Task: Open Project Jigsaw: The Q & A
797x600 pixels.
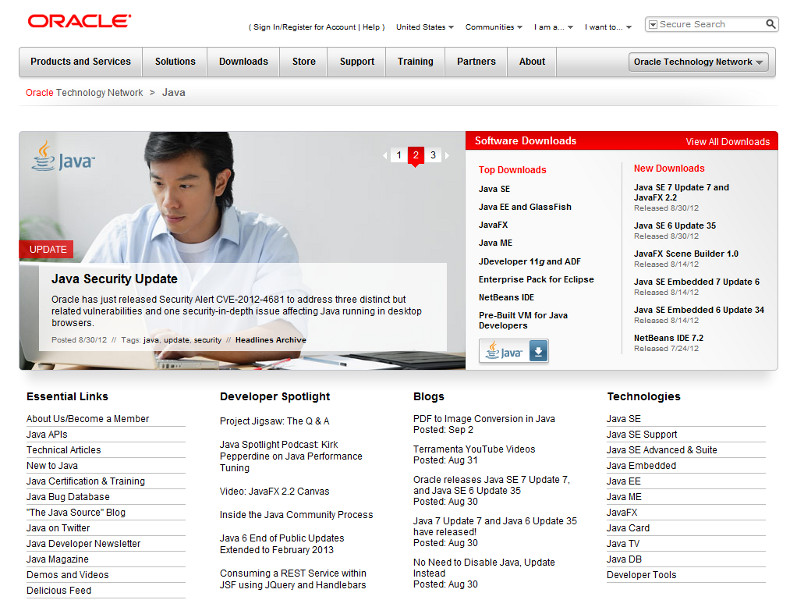Action: pyautogui.click(x=274, y=421)
